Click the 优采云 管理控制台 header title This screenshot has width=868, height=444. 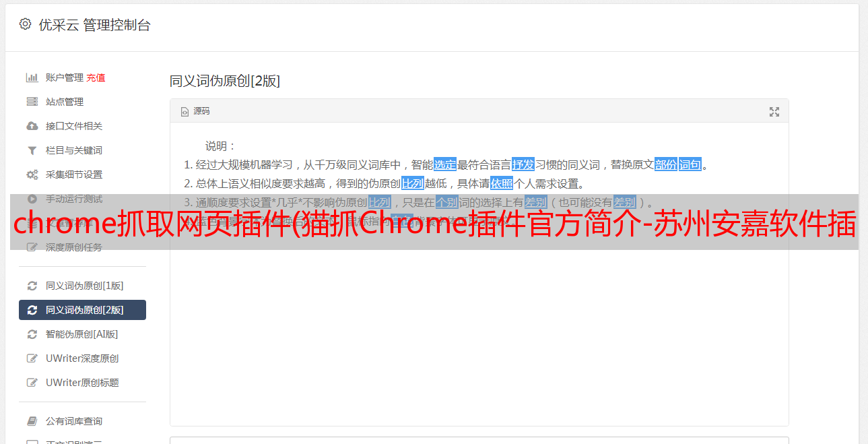[x=94, y=25]
